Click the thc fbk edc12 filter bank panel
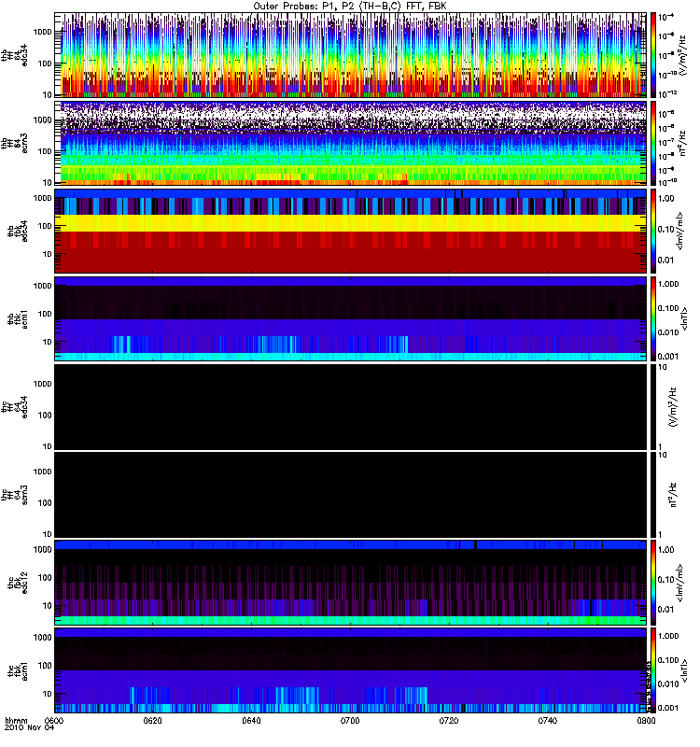 coord(351,582)
